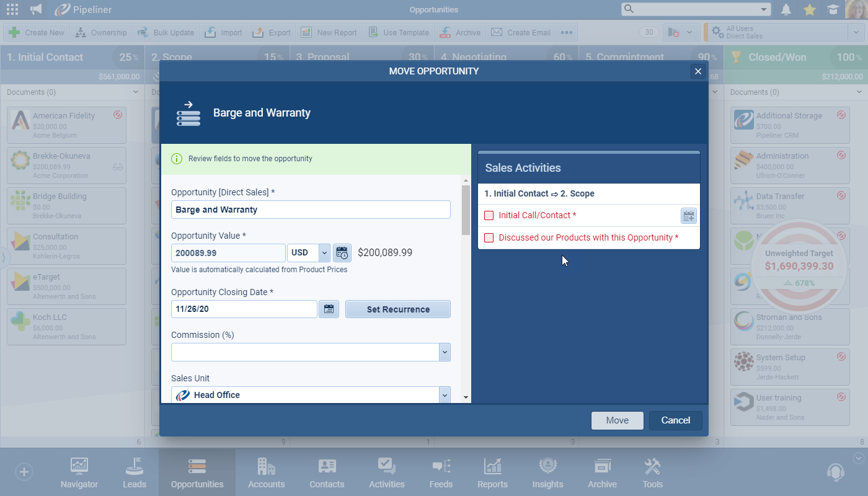Image resolution: width=868 pixels, height=496 pixels.
Task: Click the megaphone announcements icon
Action: point(37,9)
